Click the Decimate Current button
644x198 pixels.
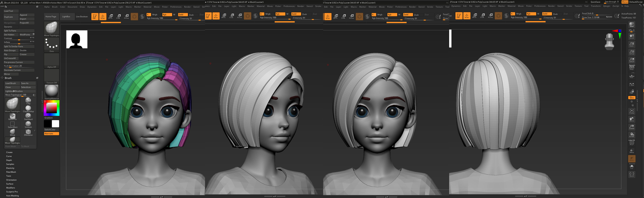coord(19,70)
